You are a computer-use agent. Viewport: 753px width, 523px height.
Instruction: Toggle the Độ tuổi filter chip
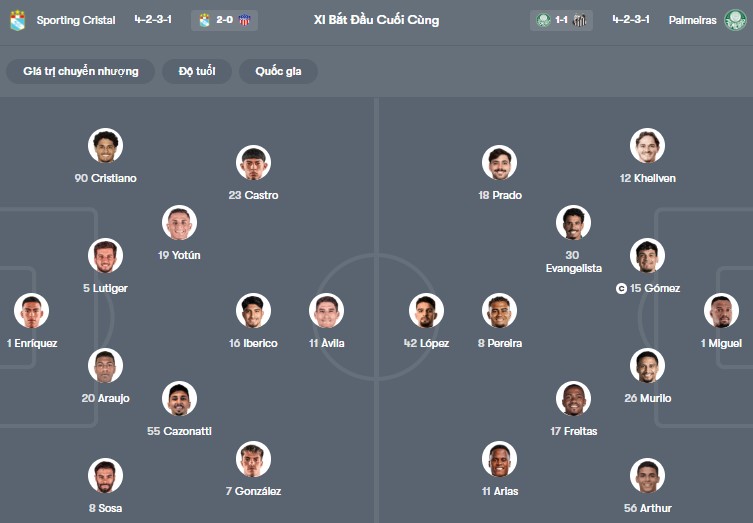click(197, 72)
